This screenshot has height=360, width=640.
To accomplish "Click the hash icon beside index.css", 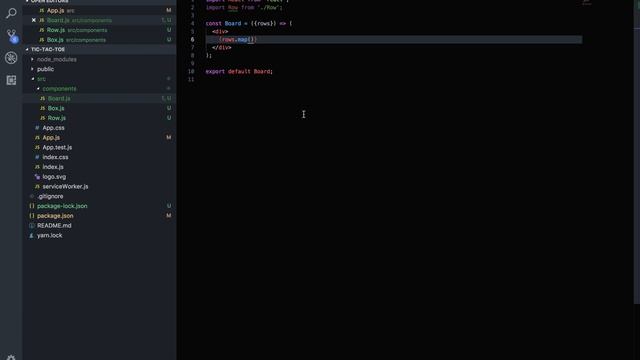I will click(37, 157).
